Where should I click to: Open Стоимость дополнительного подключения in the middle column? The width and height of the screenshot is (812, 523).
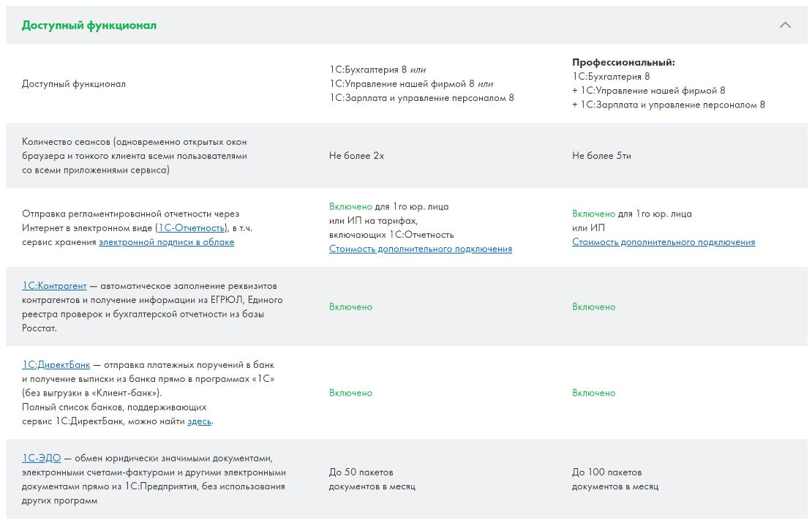click(x=421, y=249)
